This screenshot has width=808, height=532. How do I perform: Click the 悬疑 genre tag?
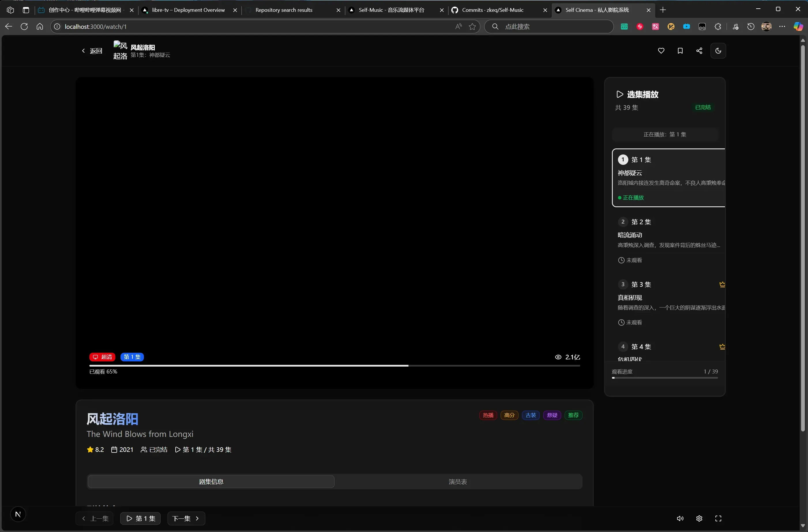(552, 415)
